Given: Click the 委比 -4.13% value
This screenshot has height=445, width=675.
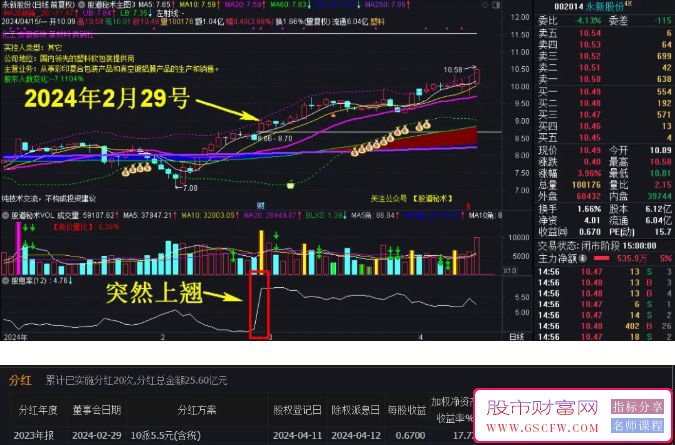Looking at the screenshot, I should click(x=588, y=21).
